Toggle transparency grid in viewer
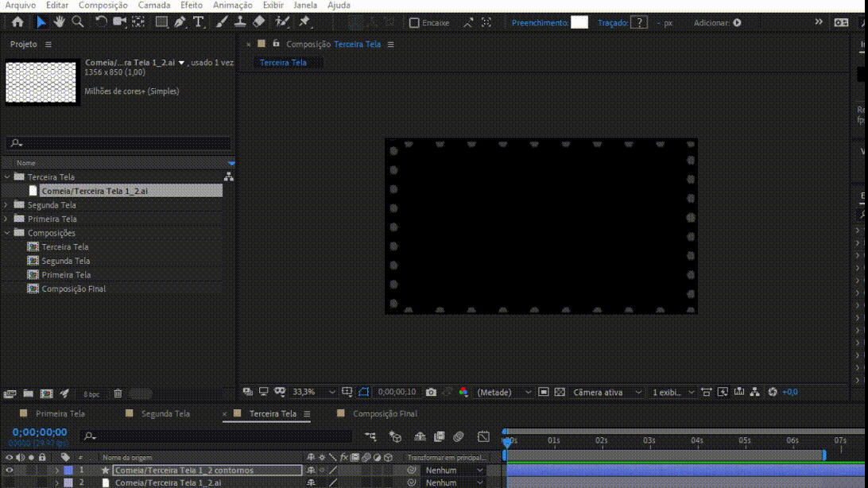 pos(560,392)
